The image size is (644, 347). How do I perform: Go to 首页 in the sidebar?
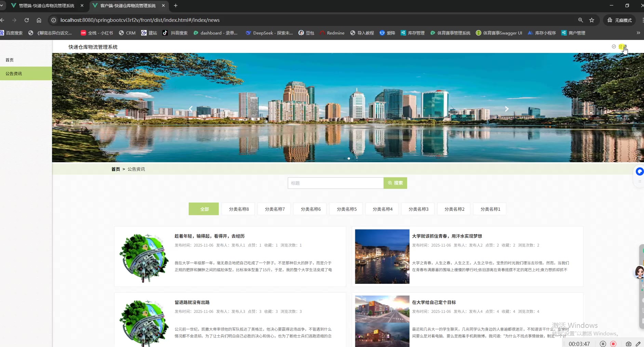tap(10, 60)
